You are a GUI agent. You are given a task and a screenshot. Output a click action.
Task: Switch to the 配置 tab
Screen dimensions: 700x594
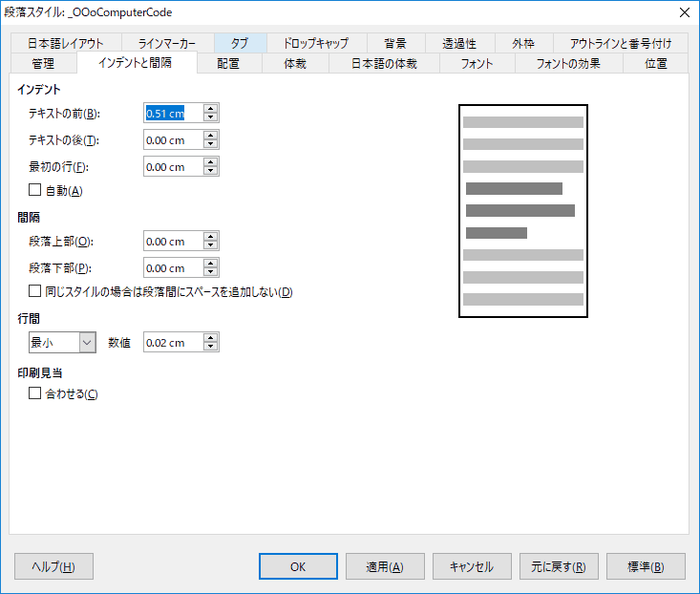228,63
